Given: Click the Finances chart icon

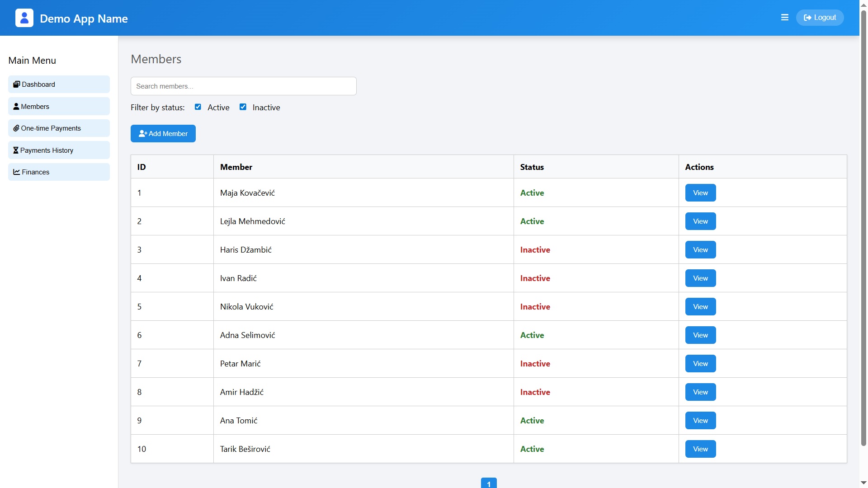Looking at the screenshot, I should click(16, 172).
